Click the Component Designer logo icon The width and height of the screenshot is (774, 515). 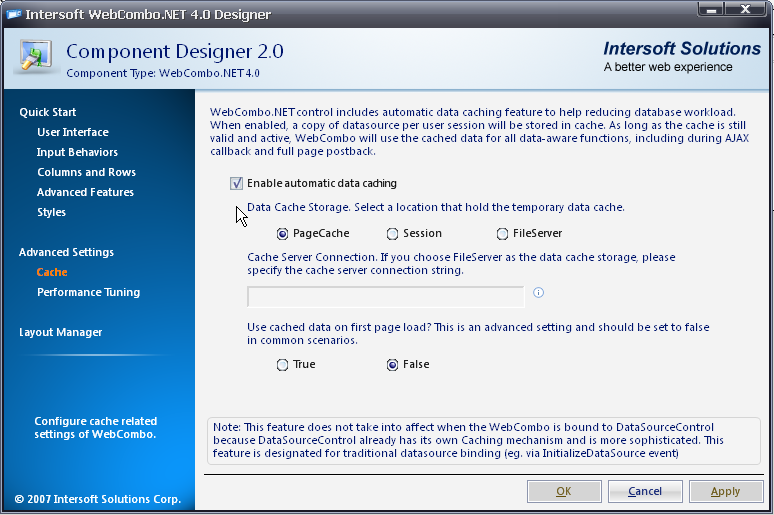point(35,58)
